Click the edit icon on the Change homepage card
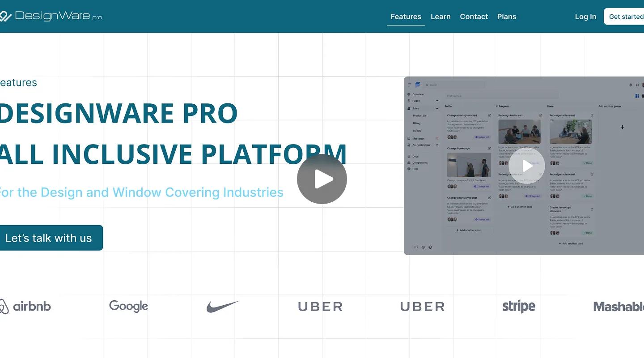Screen dimensions: 644x358 (489, 149)
